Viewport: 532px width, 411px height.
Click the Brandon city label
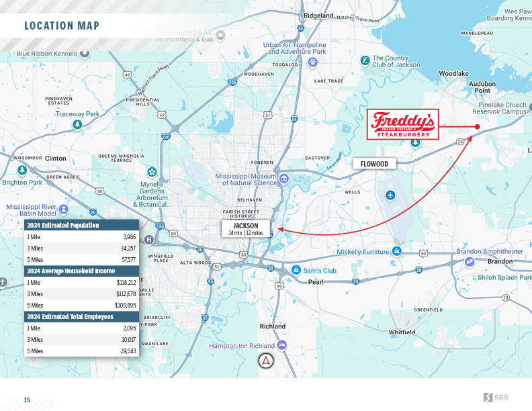coord(500,261)
